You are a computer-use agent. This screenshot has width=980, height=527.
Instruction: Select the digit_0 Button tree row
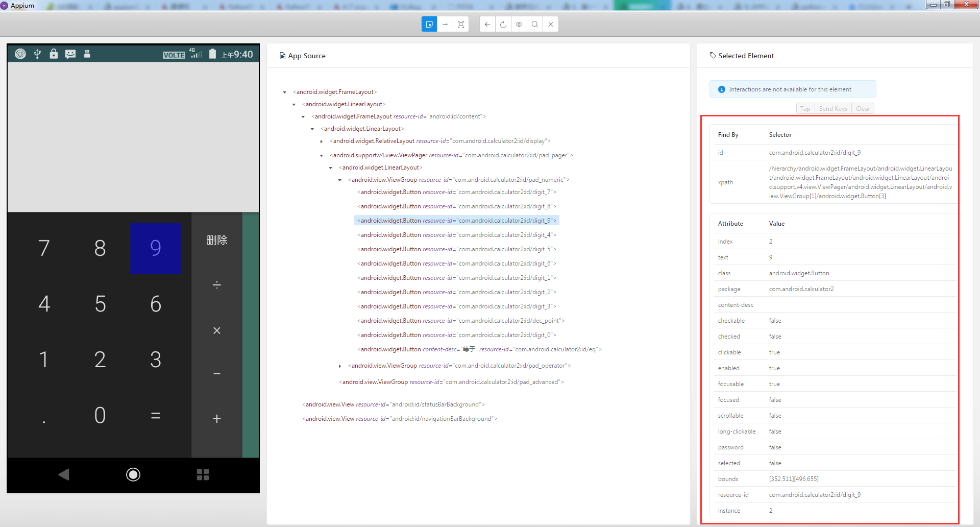tap(457, 335)
